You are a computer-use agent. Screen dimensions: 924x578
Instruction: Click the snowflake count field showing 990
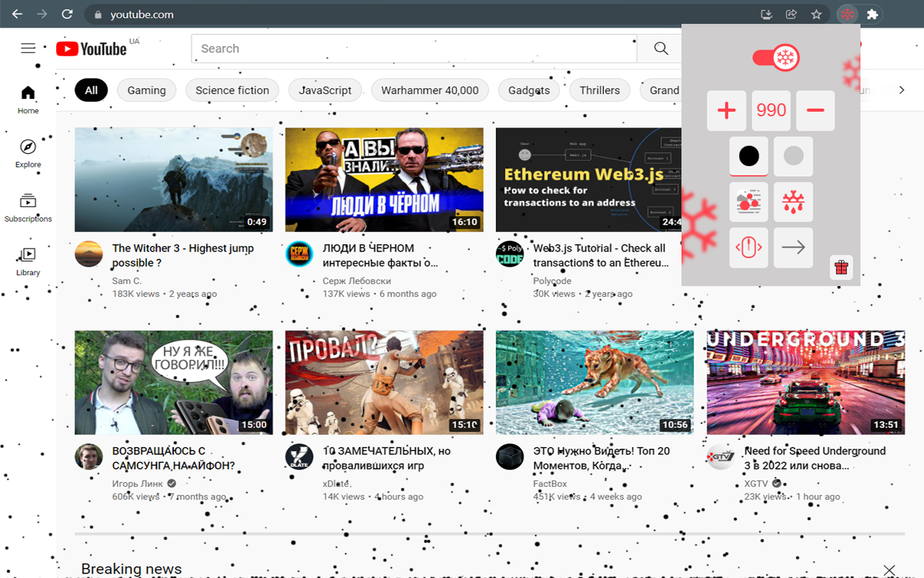pos(771,111)
